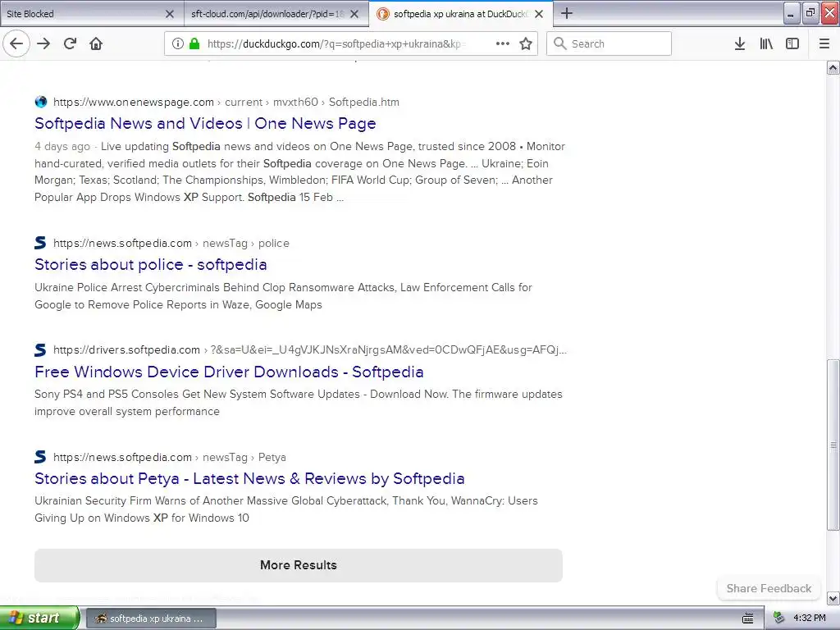
Task: Click the scrollbar down arrow
Action: pos(833,598)
